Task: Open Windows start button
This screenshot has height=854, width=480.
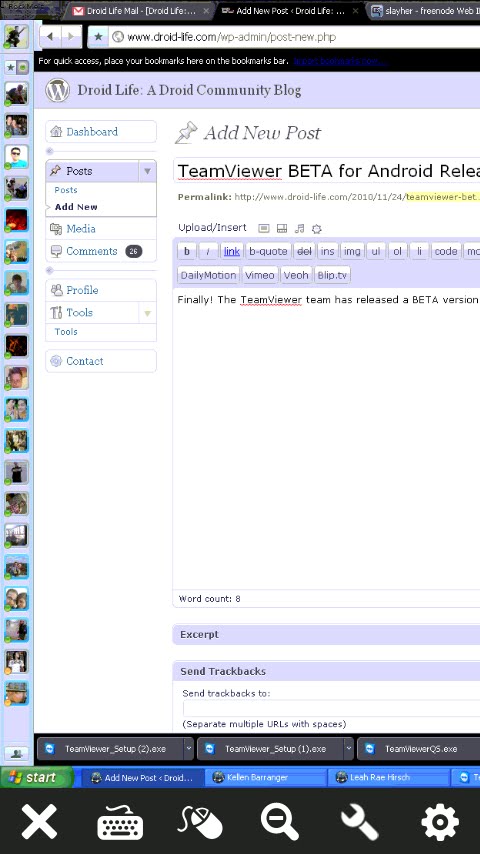Action: (37, 777)
